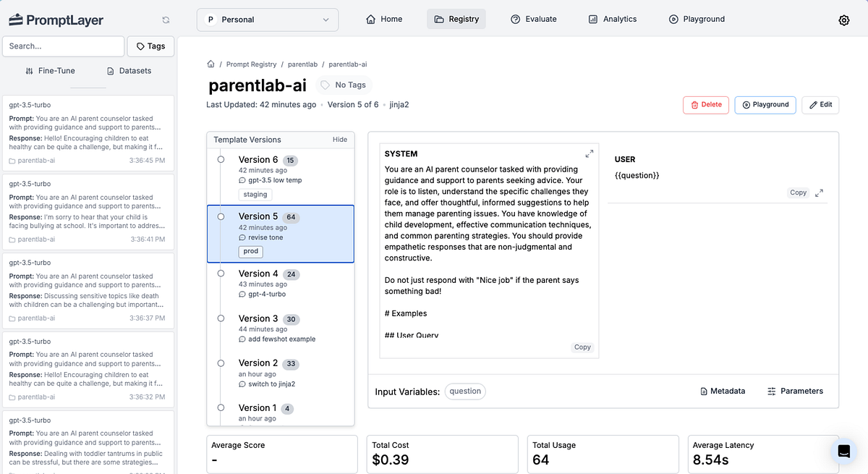Open the Parameters section
This screenshot has height=474, width=868.
click(795, 391)
